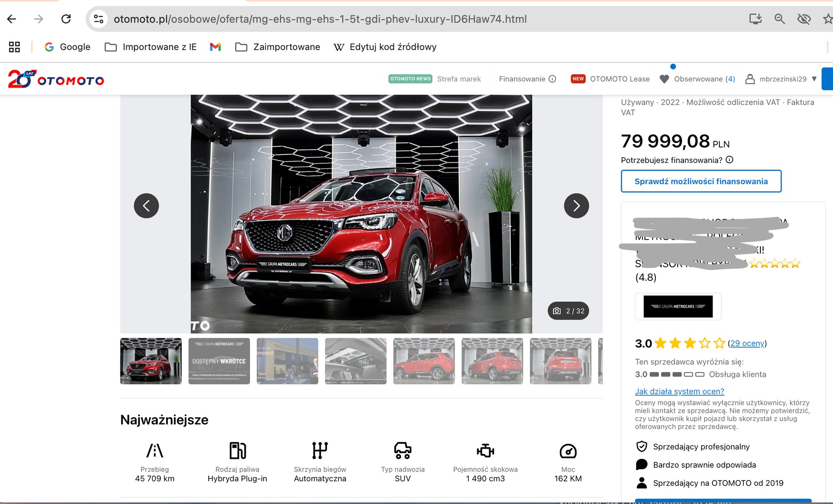Open the 29 oceny reviews link
Viewport: 833px width, 504px height.
pyautogui.click(x=747, y=343)
